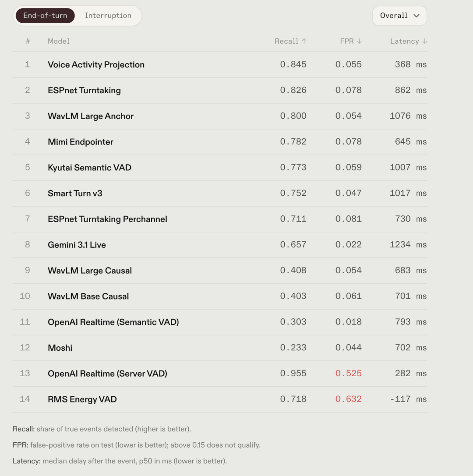Click FPR value 0.044
Screen dimensions: 473x476
coord(349,348)
